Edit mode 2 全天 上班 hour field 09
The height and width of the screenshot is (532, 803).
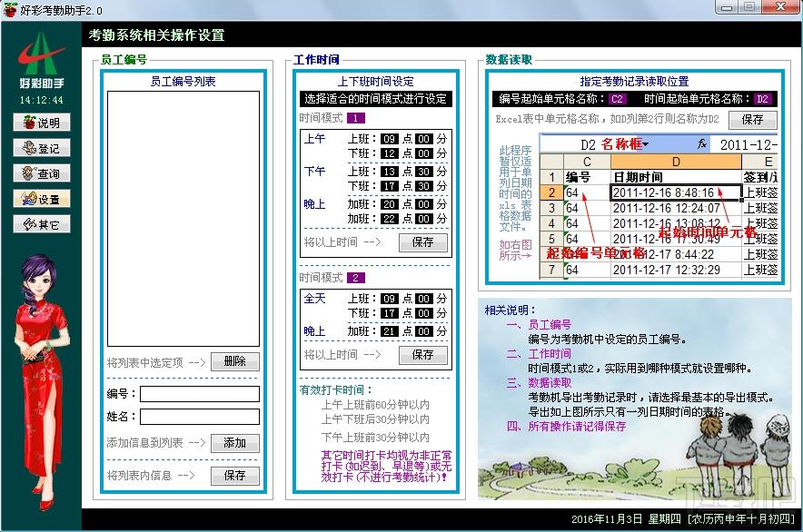tap(389, 299)
